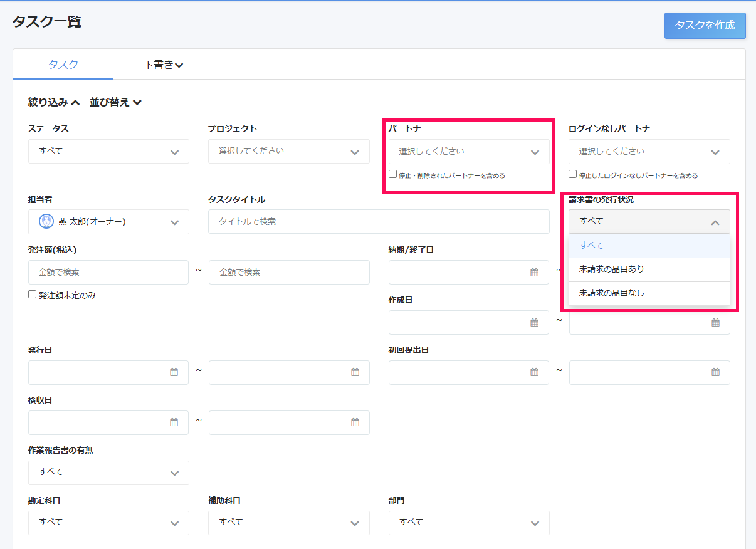
Task: Open calendar for 初回提出日 end date
Action: 715,372
